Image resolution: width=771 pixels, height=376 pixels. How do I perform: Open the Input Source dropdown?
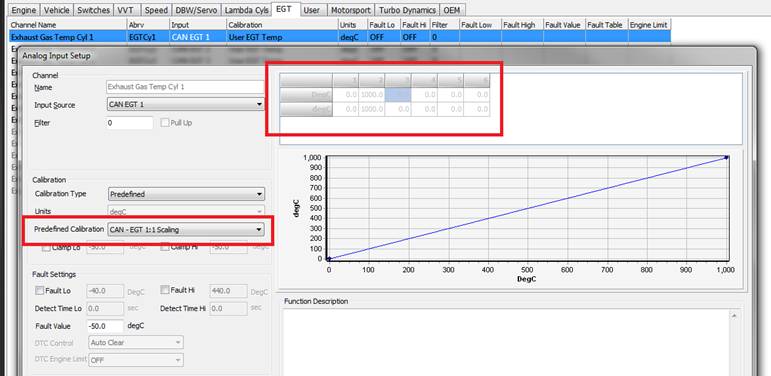(185, 104)
